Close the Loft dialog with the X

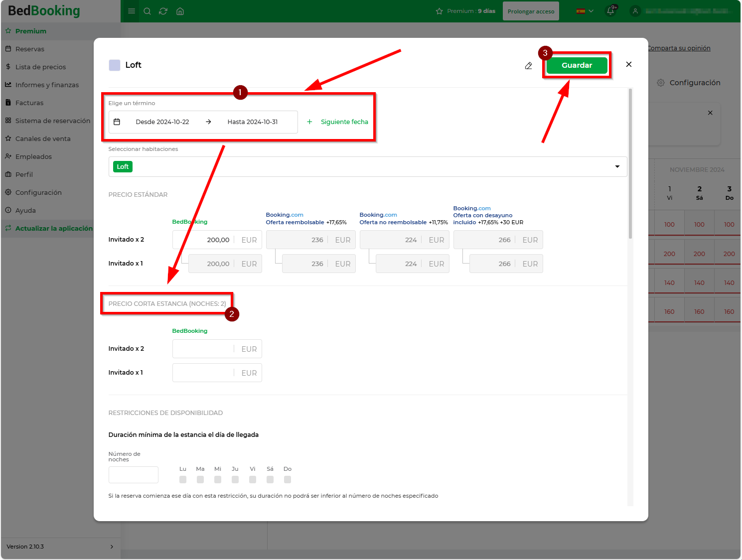(629, 64)
